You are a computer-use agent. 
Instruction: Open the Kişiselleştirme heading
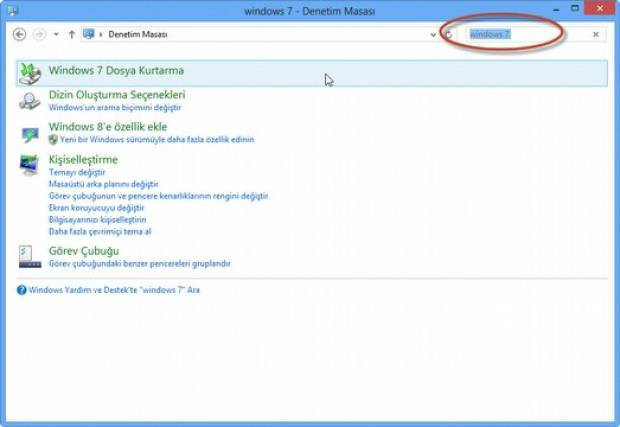[83, 160]
